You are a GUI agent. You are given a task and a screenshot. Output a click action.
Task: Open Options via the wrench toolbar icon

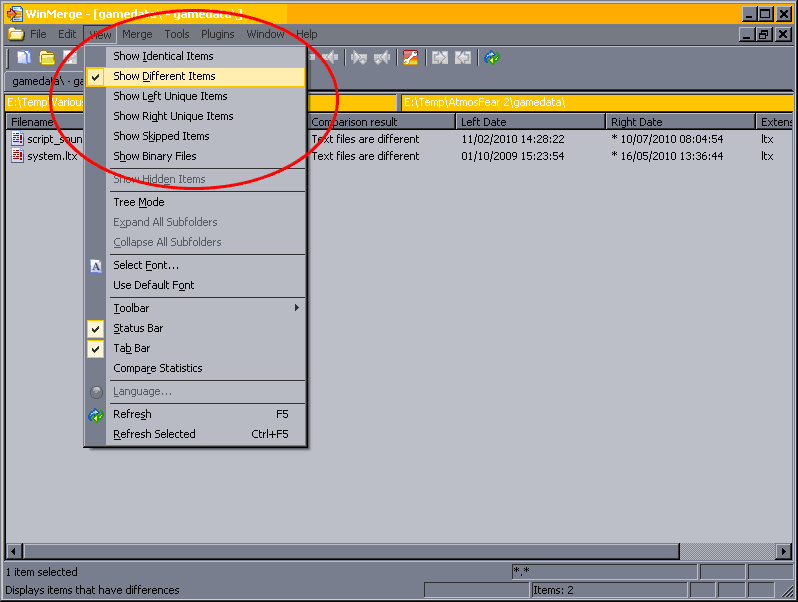point(411,58)
